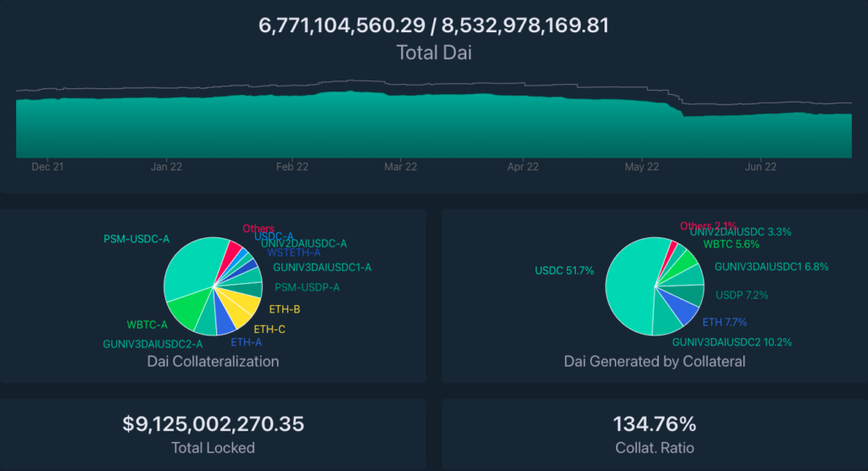The image size is (868, 471).
Task: Click the WBTC 5.6% label
Action: click(732, 244)
